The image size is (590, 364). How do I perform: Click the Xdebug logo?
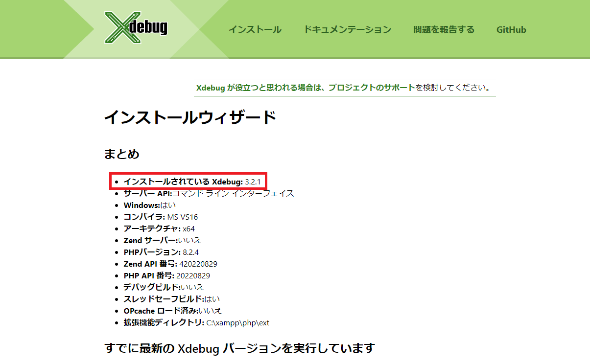tap(136, 27)
